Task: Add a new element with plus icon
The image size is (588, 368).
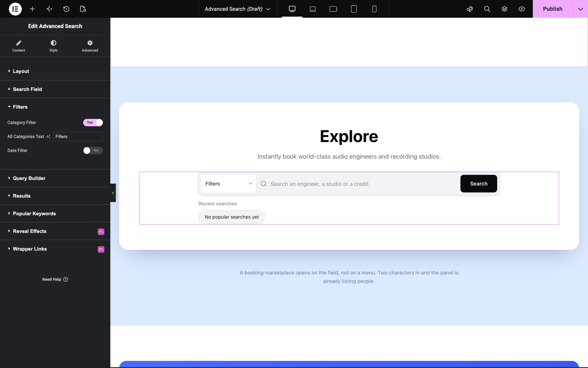Action: click(32, 9)
